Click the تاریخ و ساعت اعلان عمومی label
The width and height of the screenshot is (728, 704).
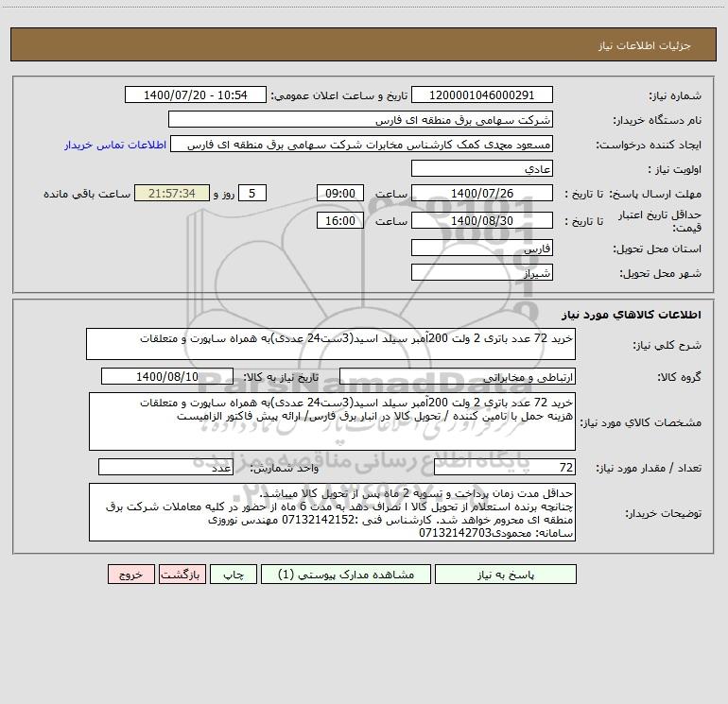tap(338, 96)
